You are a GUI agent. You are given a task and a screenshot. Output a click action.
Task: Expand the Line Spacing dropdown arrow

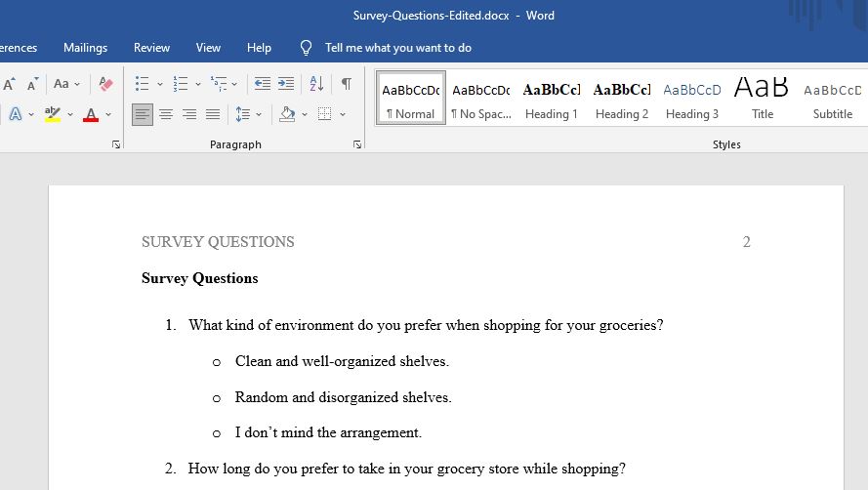tap(259, 114)
